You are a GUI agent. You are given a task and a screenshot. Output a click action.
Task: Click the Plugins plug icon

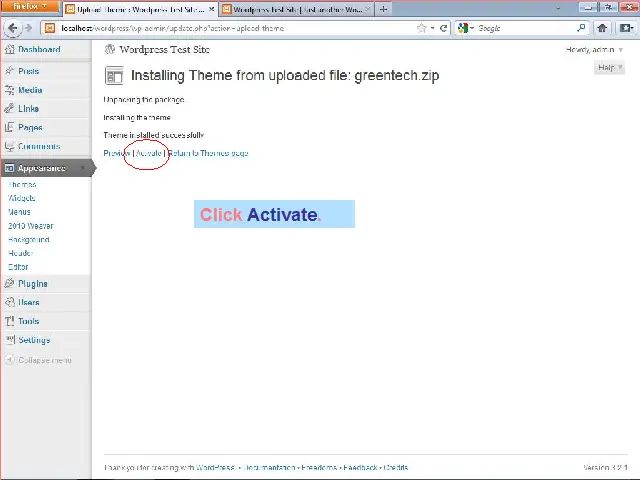coord(9,284)
